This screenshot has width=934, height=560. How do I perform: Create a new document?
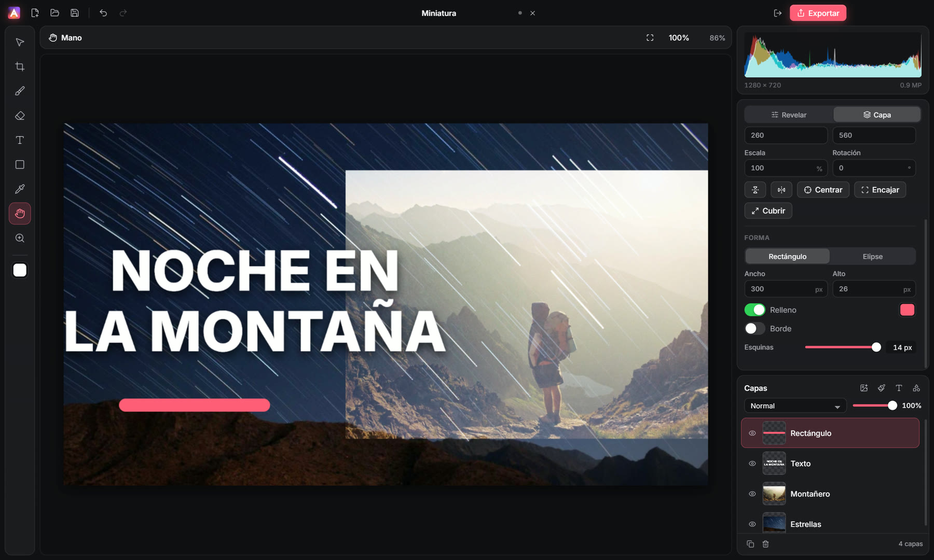point(35,13)
